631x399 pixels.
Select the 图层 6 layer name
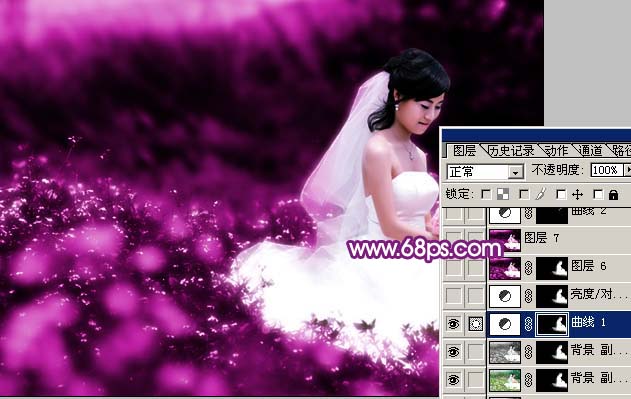click(x=588, y=266)
